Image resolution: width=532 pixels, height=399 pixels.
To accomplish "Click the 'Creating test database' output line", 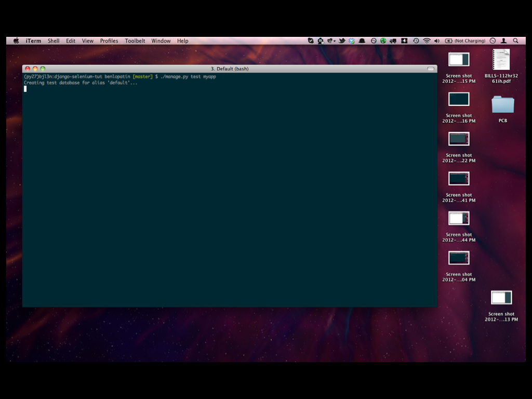I will click(x=81, y=83).
